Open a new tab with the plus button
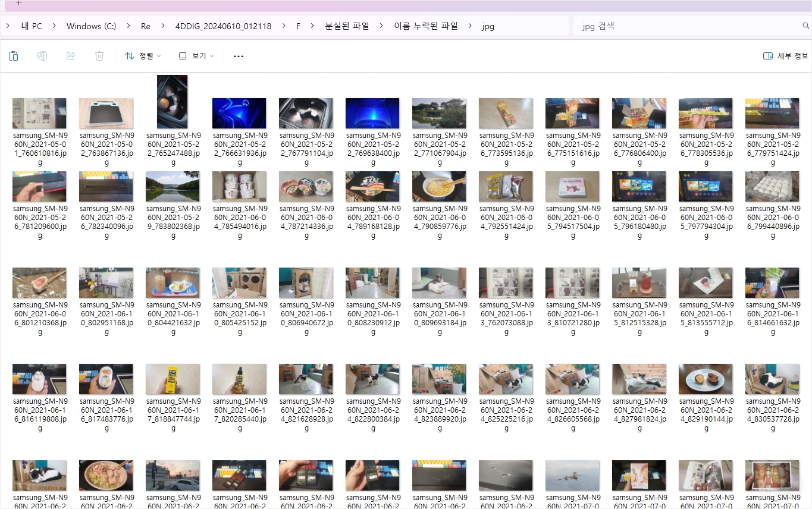812x509 pixels. click(x=18, y=2)
